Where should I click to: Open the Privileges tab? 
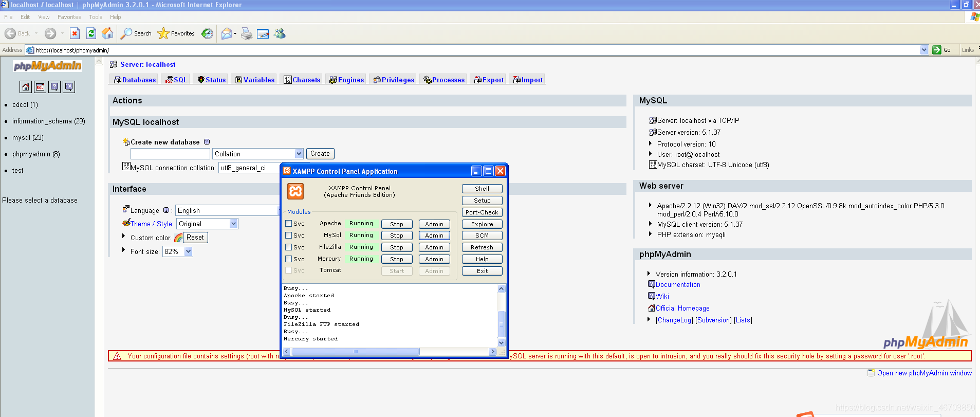(x=394, y=80)
